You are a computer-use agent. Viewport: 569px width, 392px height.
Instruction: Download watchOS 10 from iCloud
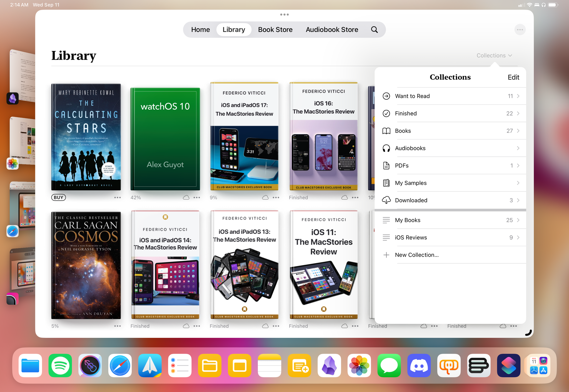click(186, 198)
